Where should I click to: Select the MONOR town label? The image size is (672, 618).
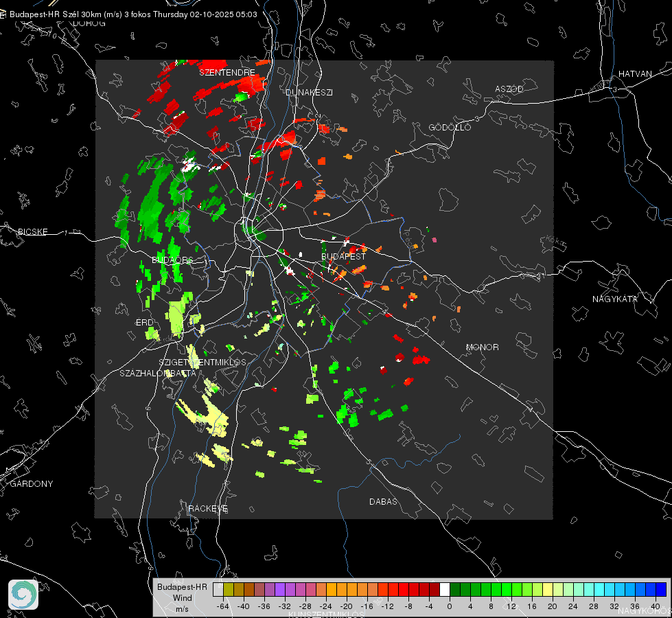pyautogui.click(x=482, y=347)
